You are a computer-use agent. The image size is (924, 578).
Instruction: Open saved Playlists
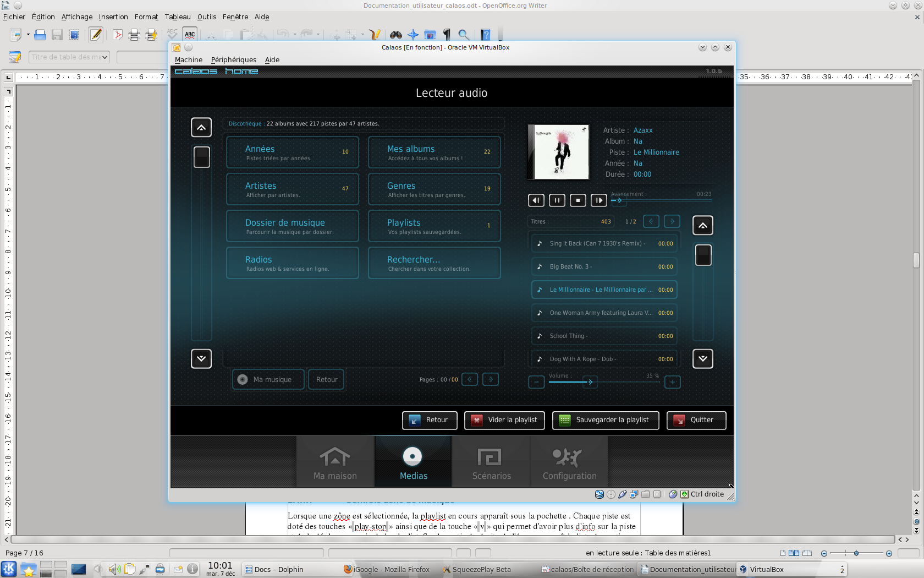point(435,226)
